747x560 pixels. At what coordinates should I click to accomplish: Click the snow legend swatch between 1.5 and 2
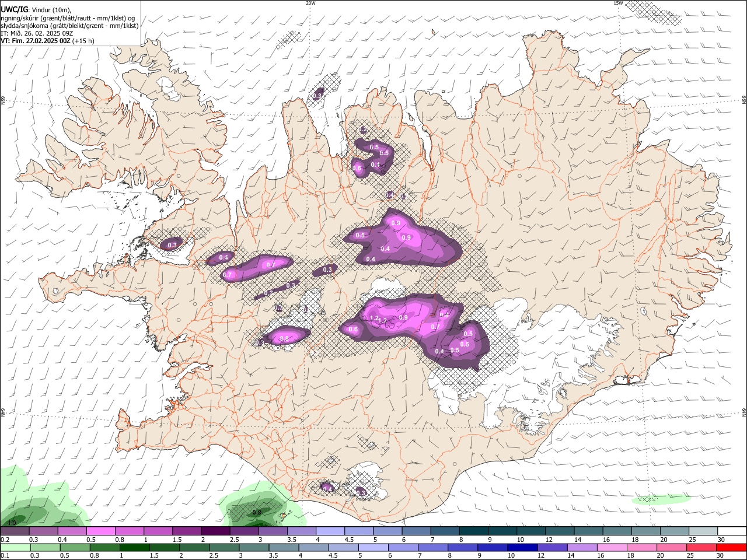click(186, 531)
